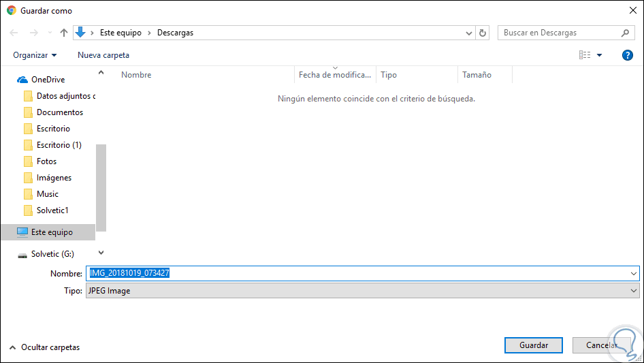Image resolution: width=644 pixels, height=363 pixels.
Task: Sort by Tipo column header
Action: click(389, 75)
